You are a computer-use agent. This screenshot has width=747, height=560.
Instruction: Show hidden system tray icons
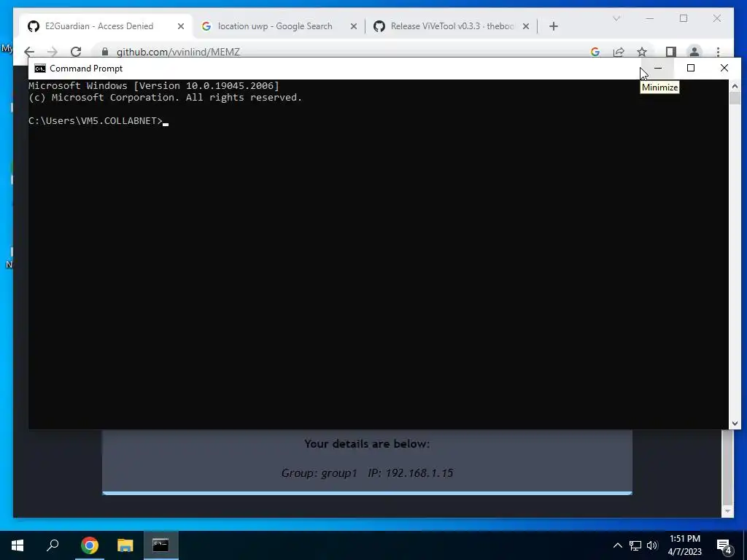617,545
